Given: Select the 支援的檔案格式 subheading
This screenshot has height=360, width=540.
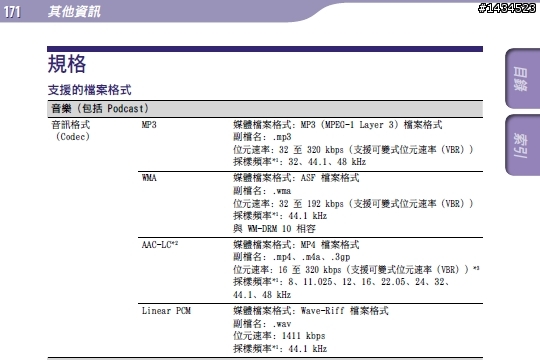Looking at the screenshot, I should tap(90, 90).
